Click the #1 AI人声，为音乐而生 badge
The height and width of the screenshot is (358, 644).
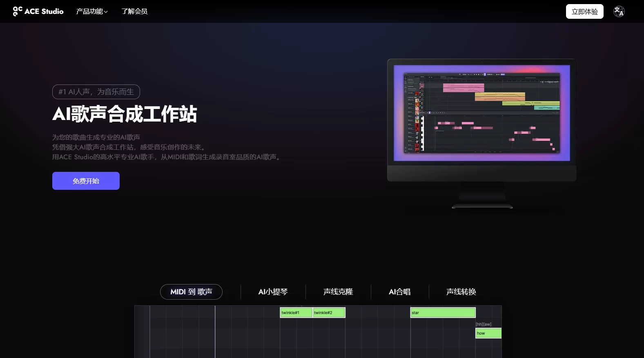click(96, 92)
